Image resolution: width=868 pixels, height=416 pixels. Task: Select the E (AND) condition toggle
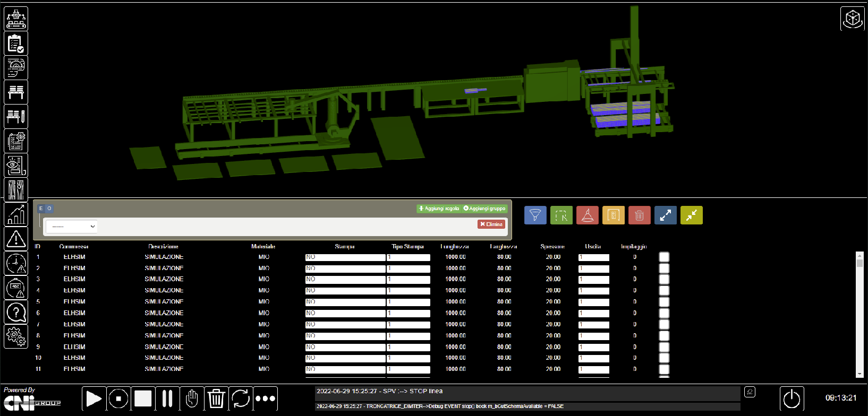(41, 209)
